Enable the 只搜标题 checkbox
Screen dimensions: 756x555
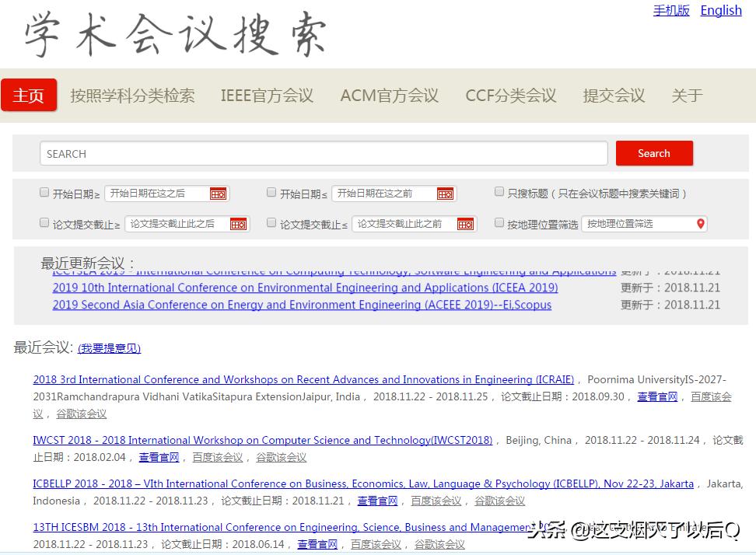coord(499,190)
